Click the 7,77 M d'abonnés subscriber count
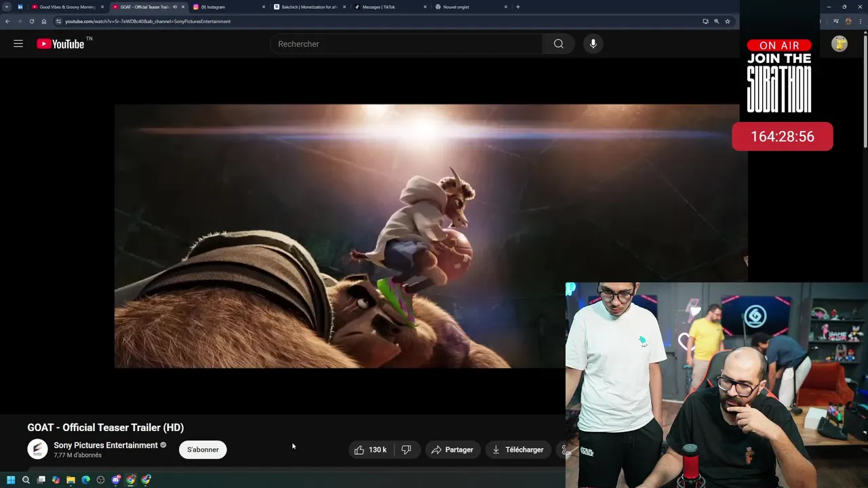The image size is (868, 488). tap(77, 455)
